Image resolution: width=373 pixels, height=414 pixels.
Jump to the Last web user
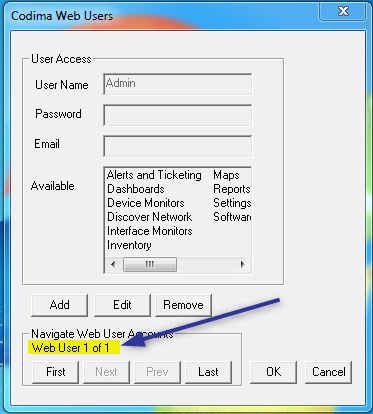coord(208,372)
